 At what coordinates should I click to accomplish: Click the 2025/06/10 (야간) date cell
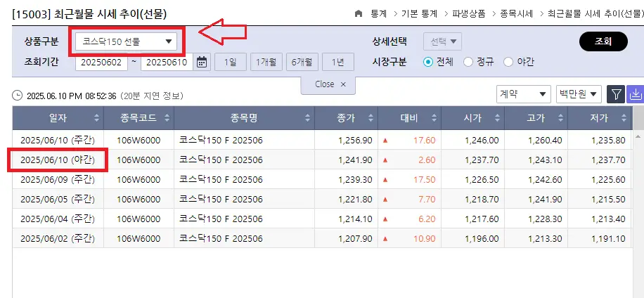click(x=58, y=160)
